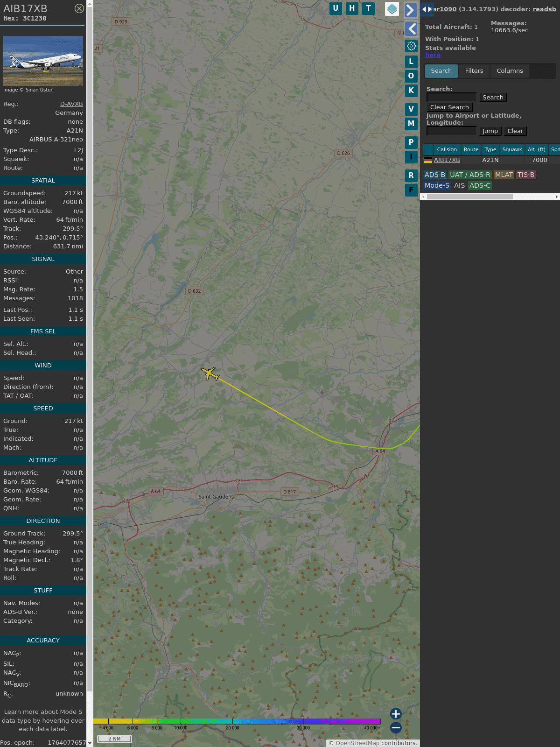Close the AIB17XB aircraft info panel
Screen dimensions: 560x747
pyautogui.click(x=79, y=8)
